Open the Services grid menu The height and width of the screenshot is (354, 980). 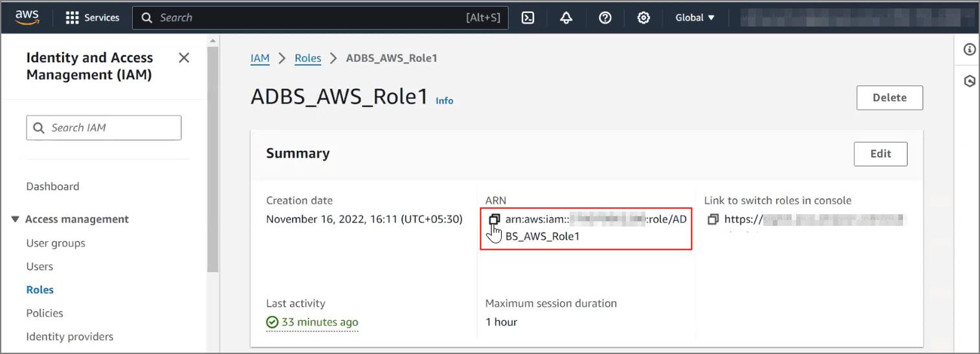pyautogui.click(x=93, y=17)
